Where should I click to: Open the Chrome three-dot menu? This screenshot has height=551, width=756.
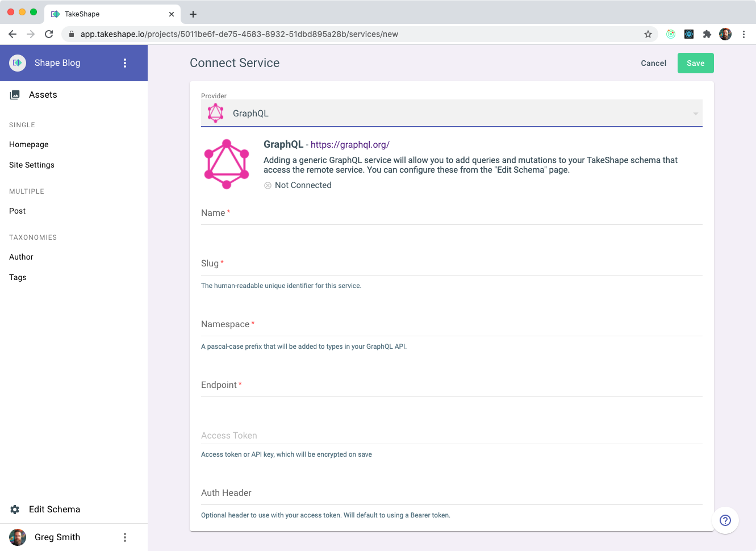pos(744,34)
